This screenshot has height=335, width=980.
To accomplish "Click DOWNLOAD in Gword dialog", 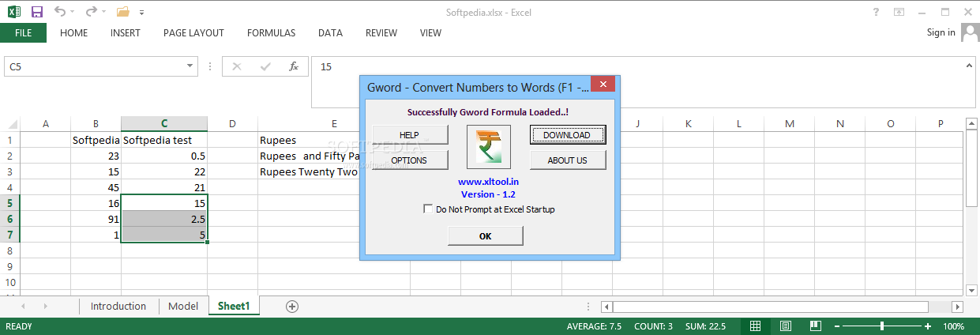I will (567, 135).
